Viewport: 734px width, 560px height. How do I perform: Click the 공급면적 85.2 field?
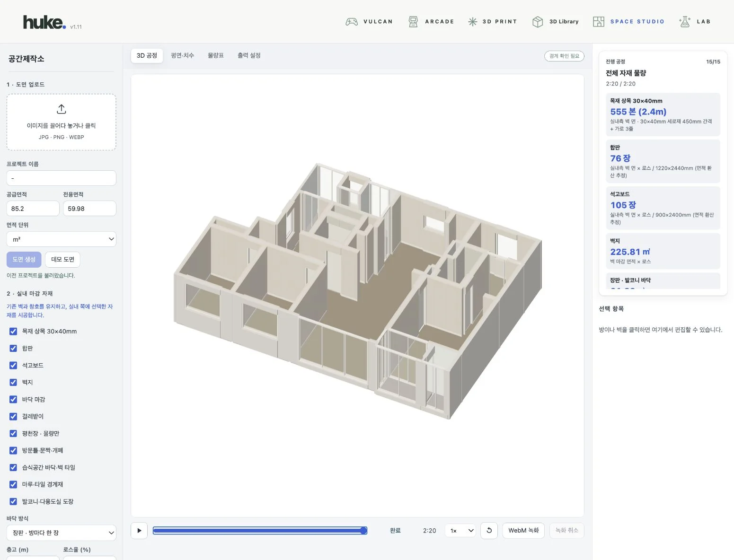33,209
